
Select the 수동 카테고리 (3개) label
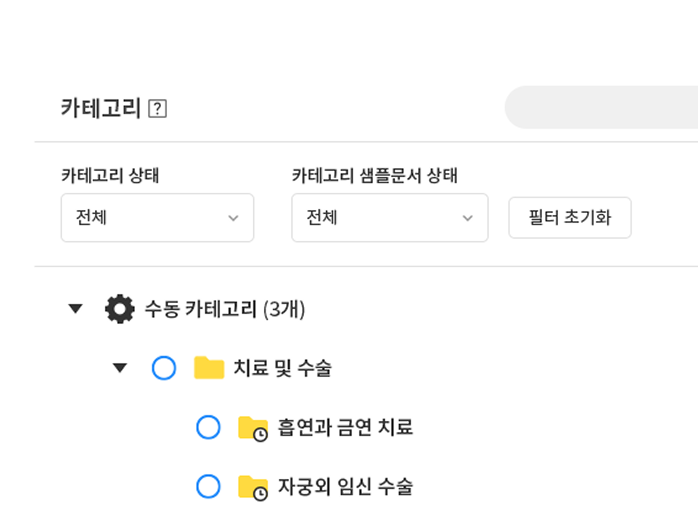[225, 309]
